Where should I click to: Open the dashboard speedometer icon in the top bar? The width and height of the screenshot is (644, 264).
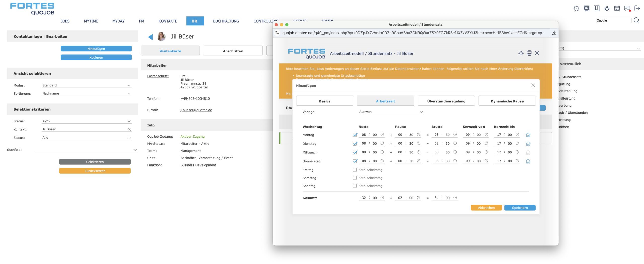(576, 8)
